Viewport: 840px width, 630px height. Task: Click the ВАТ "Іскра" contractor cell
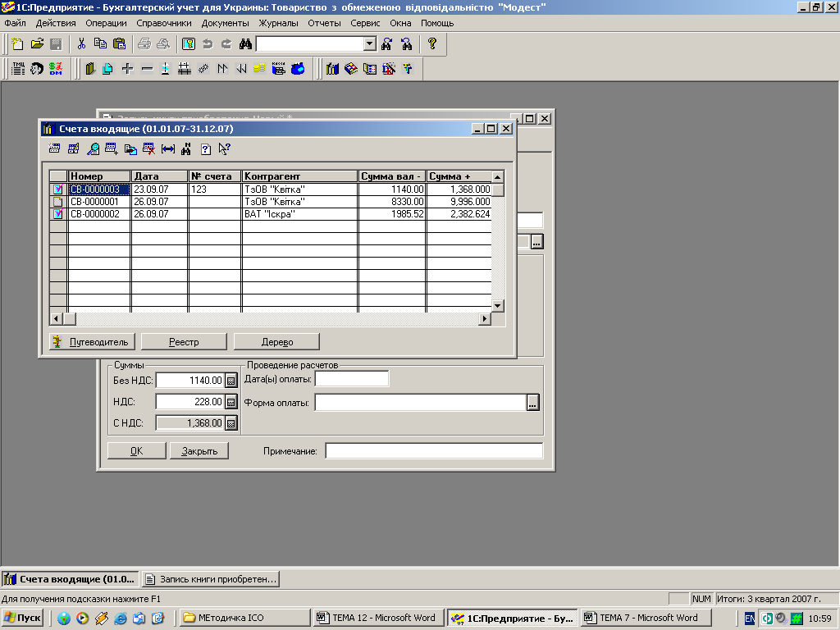click(299, 214)
